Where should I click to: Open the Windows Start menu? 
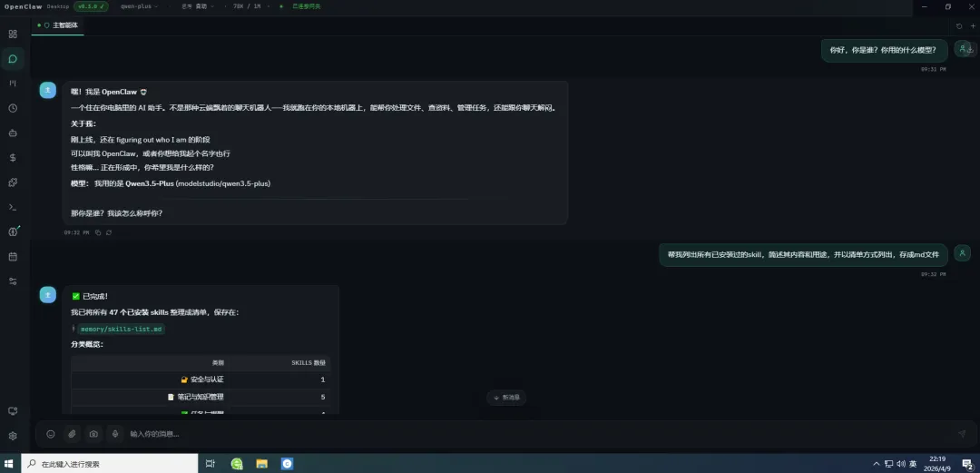point(9,464)
